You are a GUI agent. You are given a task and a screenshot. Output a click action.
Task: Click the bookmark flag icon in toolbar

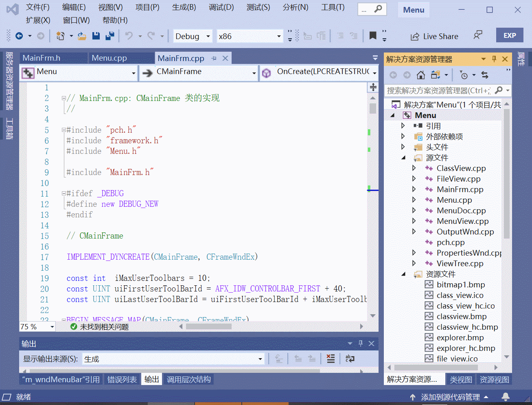point(373,36)
